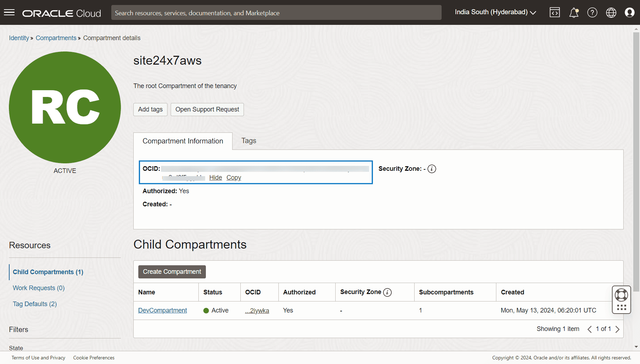Select Work Requests (0) in Resources
The height and width of the screenshot is (364, 640).
click(39, 288)
